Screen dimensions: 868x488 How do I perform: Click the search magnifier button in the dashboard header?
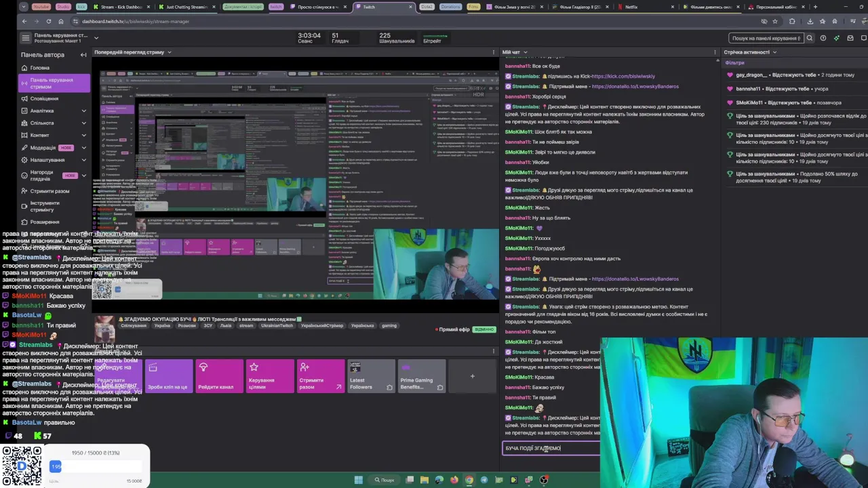coord(809,38)
